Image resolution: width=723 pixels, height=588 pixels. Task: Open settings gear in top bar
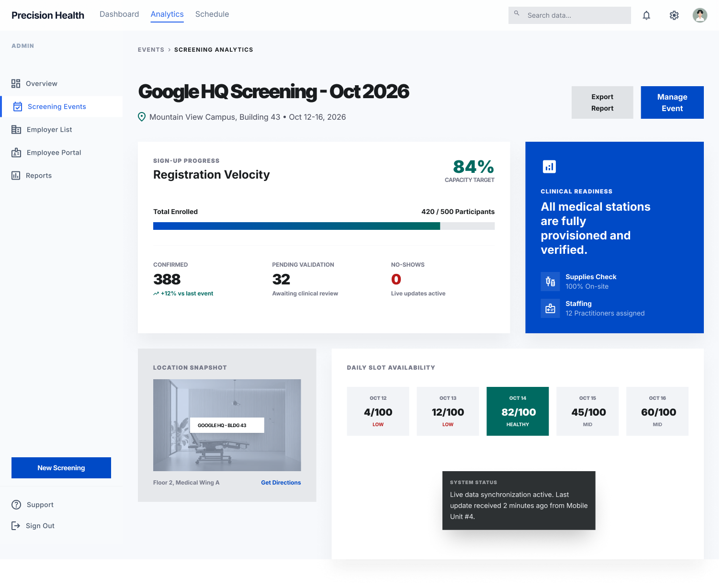coord(674,15)
